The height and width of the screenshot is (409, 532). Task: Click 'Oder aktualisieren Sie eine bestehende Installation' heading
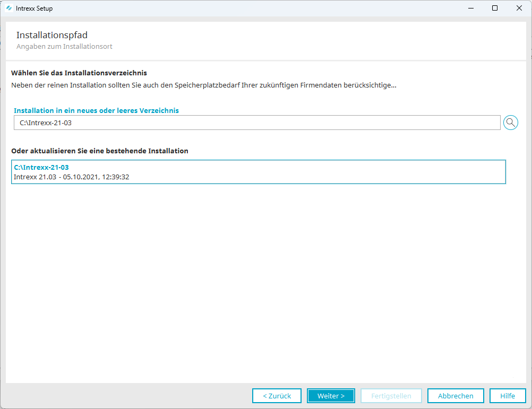pyautogui.click(x=100, y=151)
